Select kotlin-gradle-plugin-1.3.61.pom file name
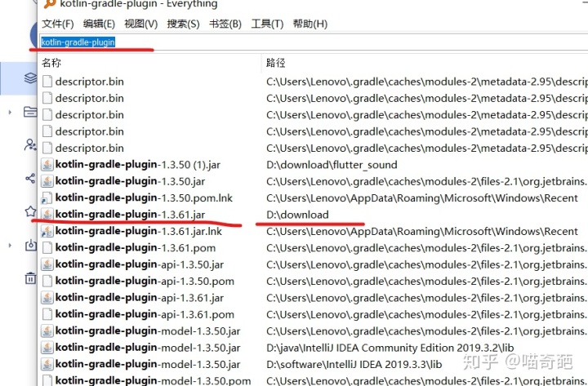Screen dimensions: 588x386 [x=136, y=248]
